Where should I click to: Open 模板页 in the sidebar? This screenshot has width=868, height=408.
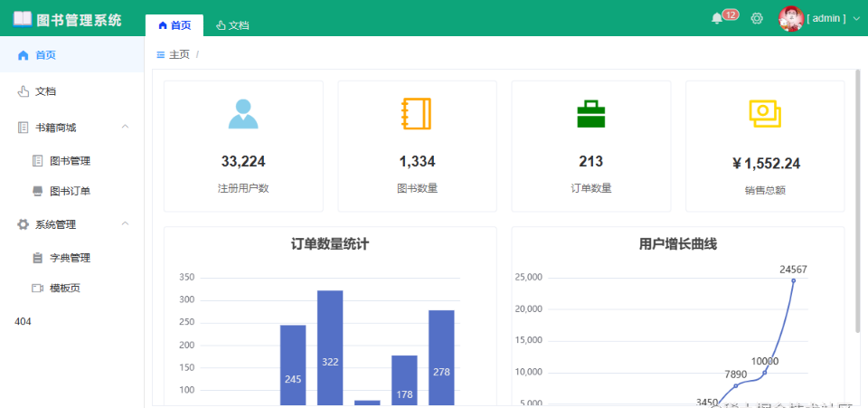[72, 289]
